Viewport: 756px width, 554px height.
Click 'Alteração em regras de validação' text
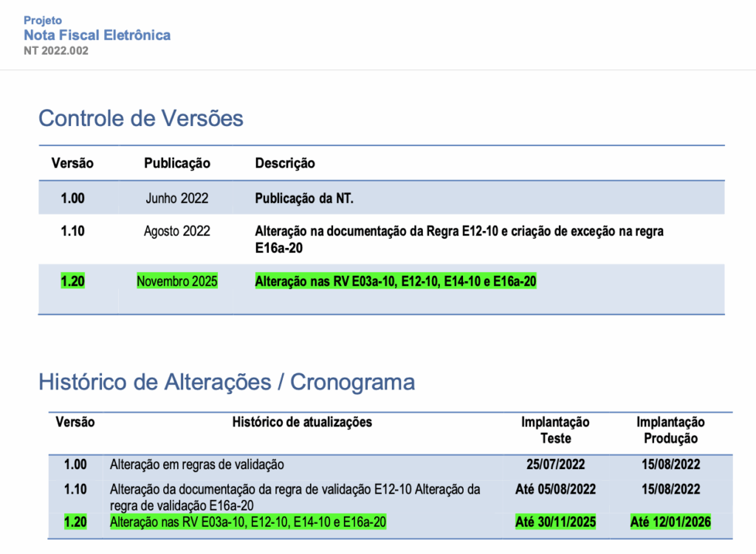tap(196, 465)
